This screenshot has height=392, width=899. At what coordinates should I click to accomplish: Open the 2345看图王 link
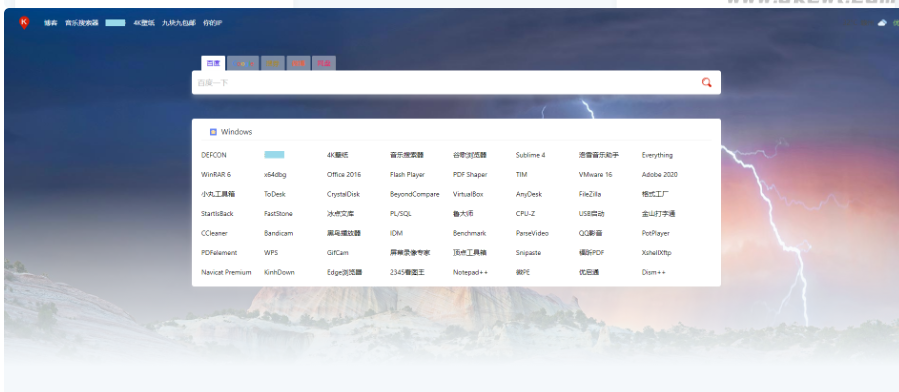coord(408,272)
